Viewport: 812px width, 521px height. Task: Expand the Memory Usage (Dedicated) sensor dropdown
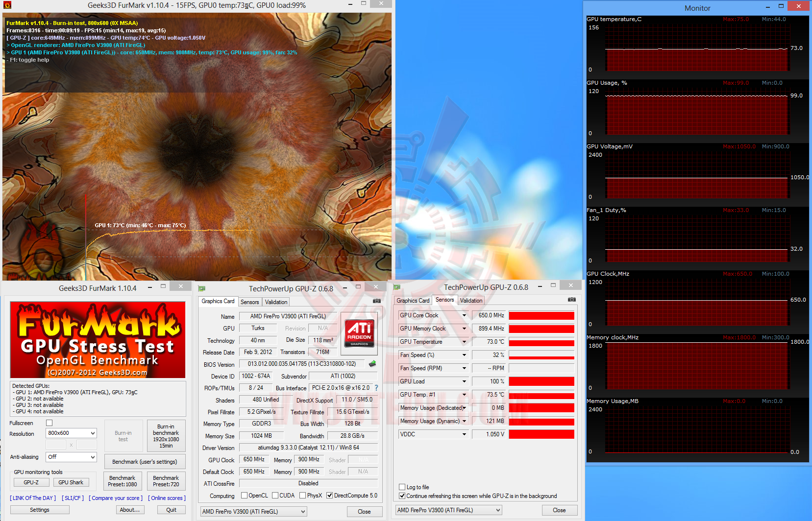click(x=464, y=408)
